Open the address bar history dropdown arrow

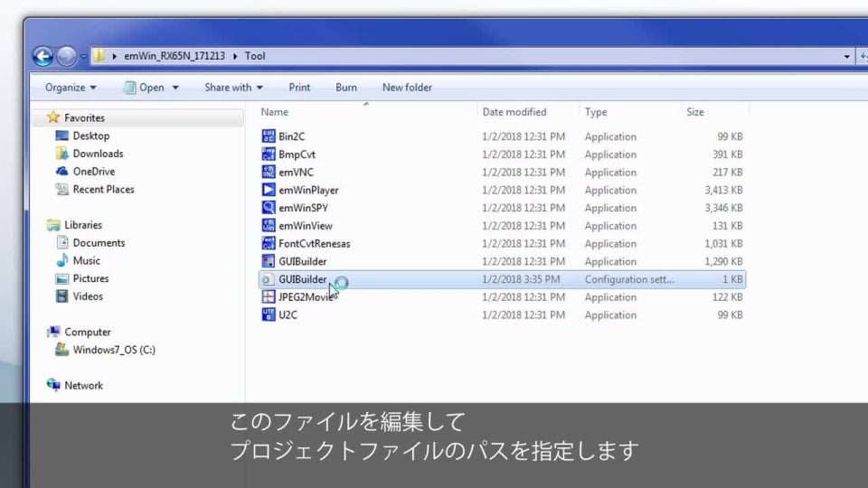click(x=847, y=56)
